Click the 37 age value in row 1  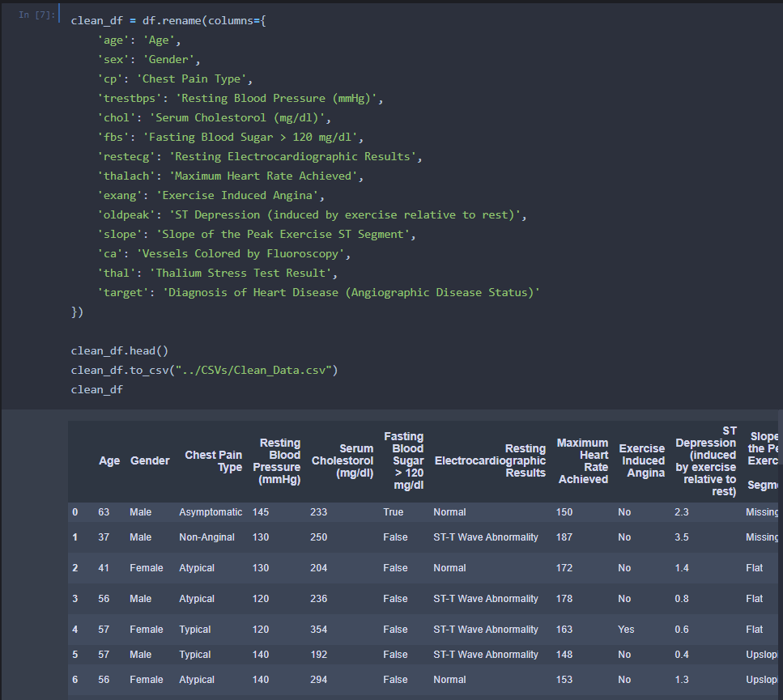click(104, 537)
